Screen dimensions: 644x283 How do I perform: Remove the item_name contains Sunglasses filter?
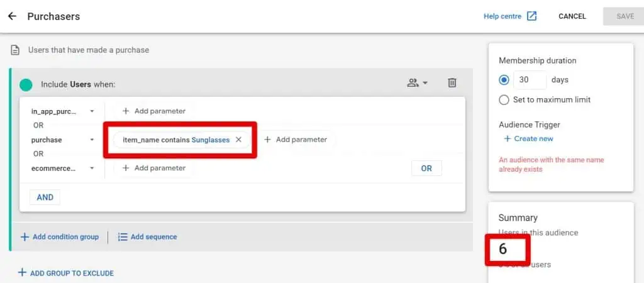(238, 140)
